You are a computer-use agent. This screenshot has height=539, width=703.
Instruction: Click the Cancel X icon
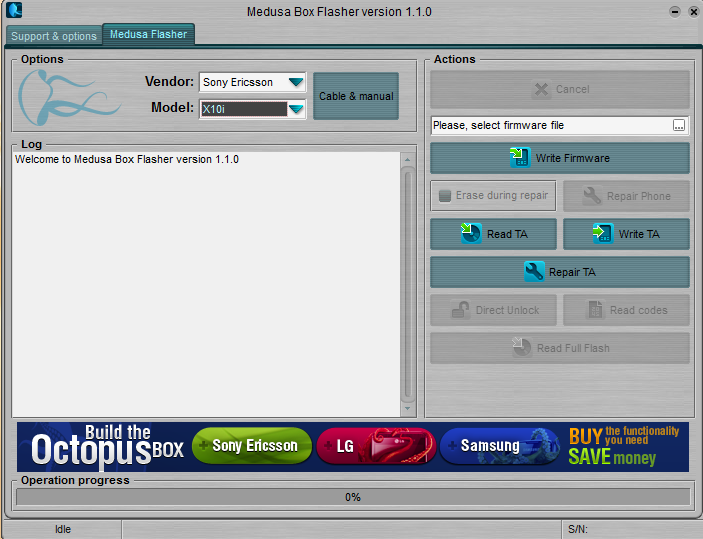tap(541, 89)
